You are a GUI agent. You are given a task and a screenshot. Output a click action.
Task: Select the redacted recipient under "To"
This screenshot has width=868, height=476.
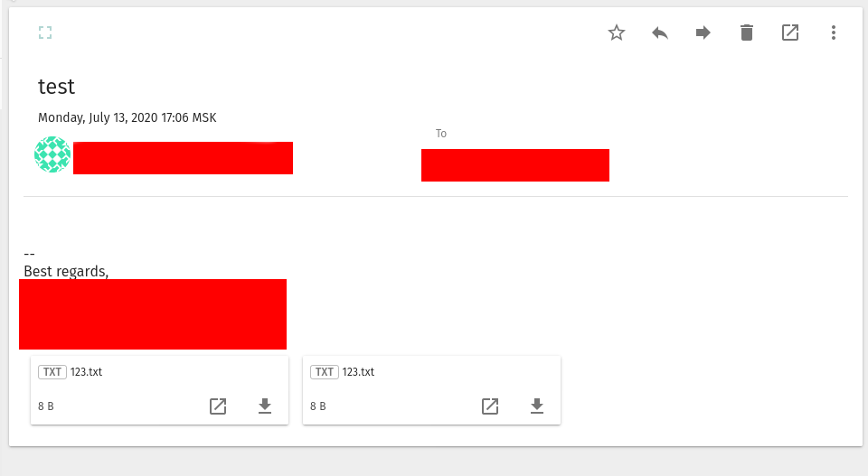(x=515, y=165)
